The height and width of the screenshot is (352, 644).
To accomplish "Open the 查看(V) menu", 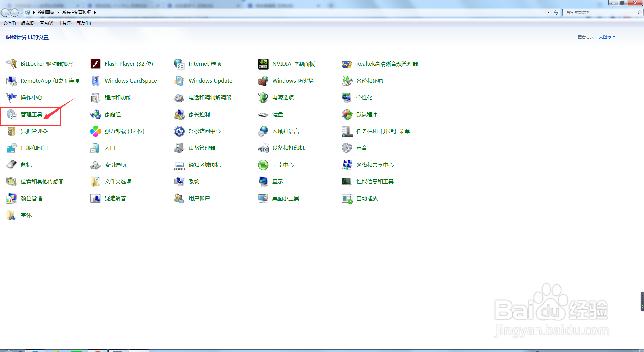I will (x=47, y=23).
